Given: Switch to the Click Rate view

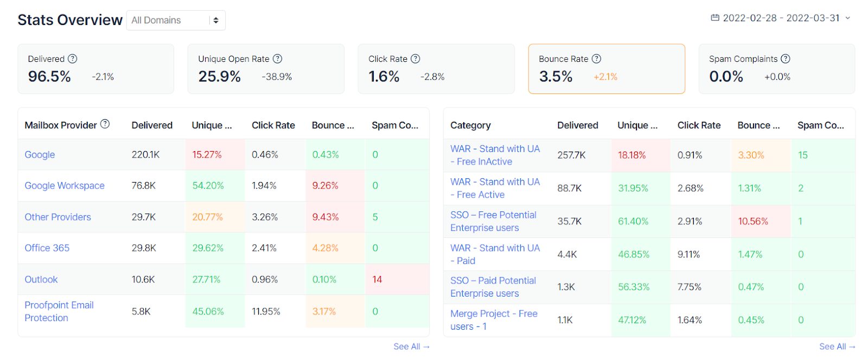Looking at the screenshot, I should click(436, 69).
